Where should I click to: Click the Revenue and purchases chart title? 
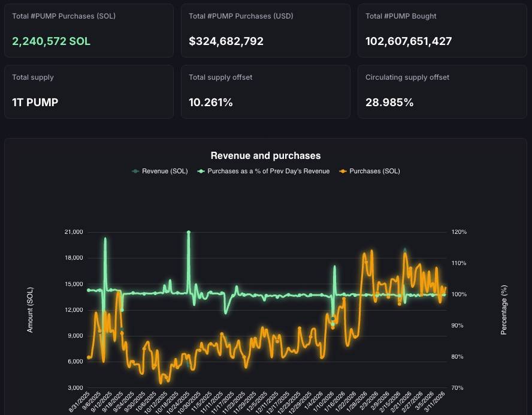coord(265,155)
